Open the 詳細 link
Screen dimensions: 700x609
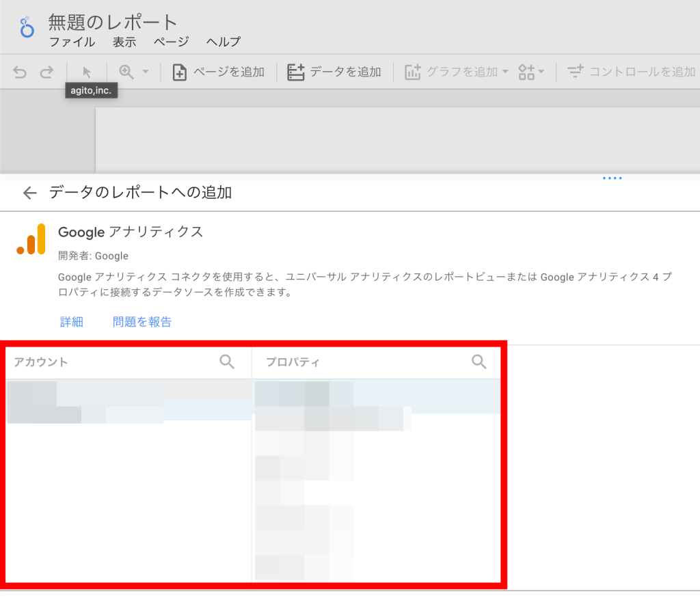(71, 322)
